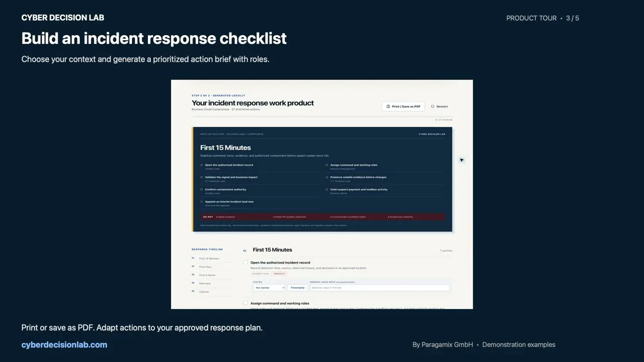
Task: Tick card checkbox for Appoint an interim incident lead
Action: pos(202,202)
